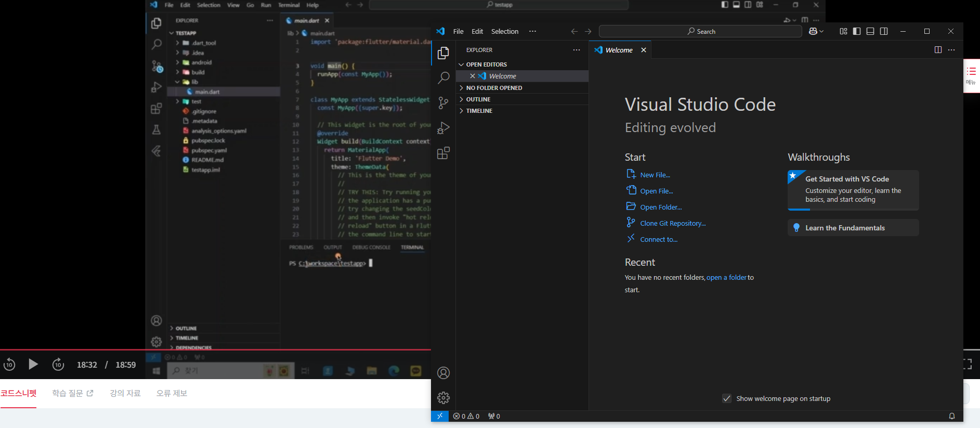The width and height of the screenshot is (980, 428).
Task: Go forward using the title bar arrow
Action: 588,31
